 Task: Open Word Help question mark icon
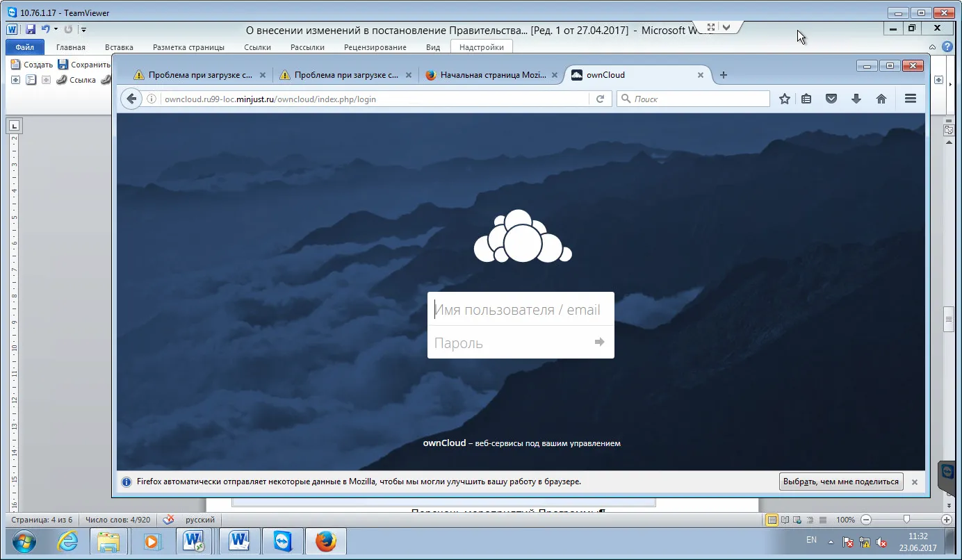point(947,47)
